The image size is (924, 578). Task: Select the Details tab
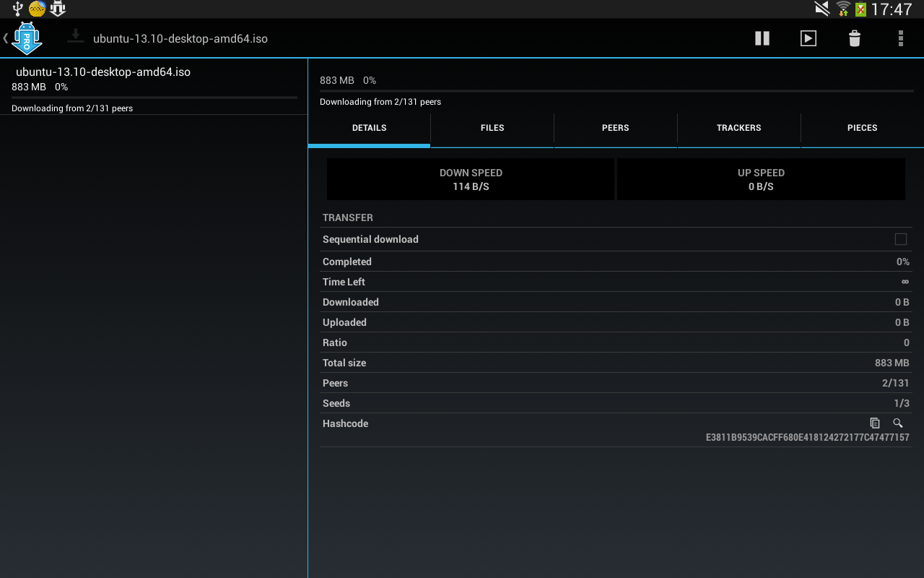(x=369, y=128)
